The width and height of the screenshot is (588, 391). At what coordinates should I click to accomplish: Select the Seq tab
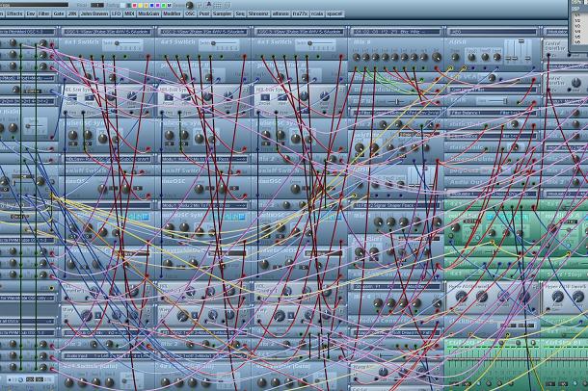(240, 13)
